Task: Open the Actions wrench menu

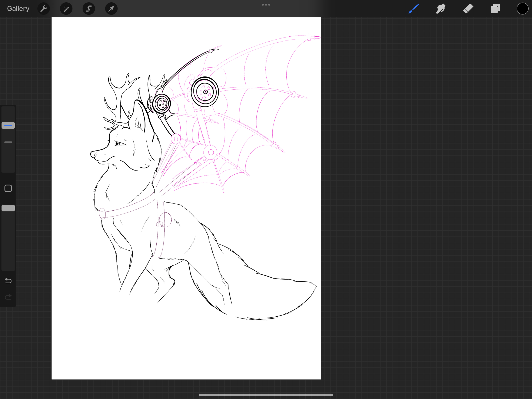Action: [x=44, y=9]
